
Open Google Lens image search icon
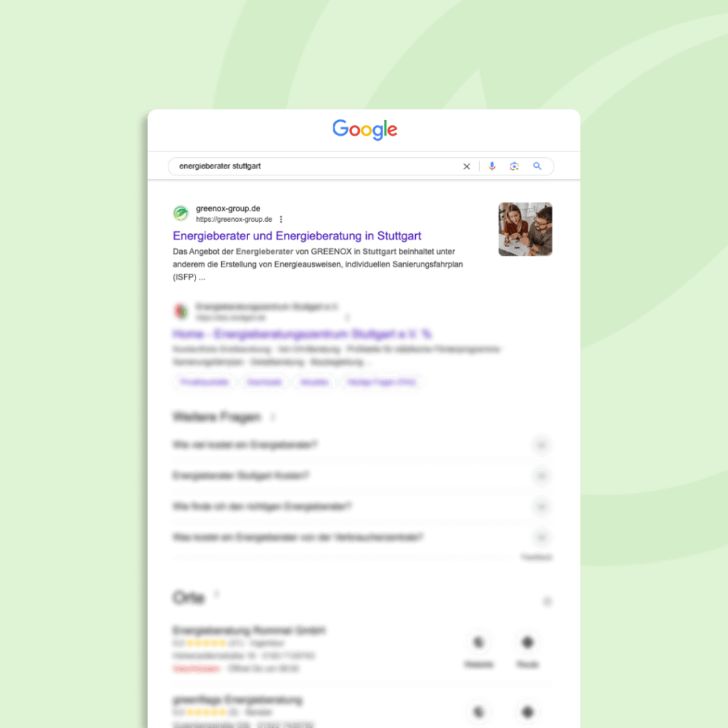[x=514, y=166]
